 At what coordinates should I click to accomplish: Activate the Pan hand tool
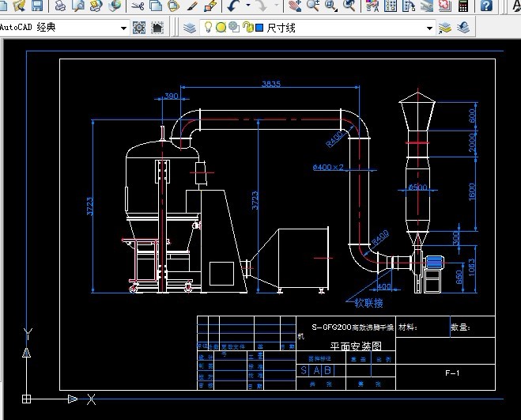[x=294, y=6]
